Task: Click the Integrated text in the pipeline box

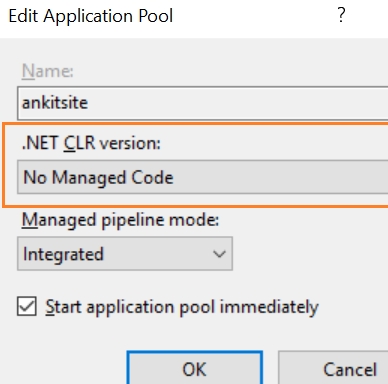Action: (x=63, y=254)
